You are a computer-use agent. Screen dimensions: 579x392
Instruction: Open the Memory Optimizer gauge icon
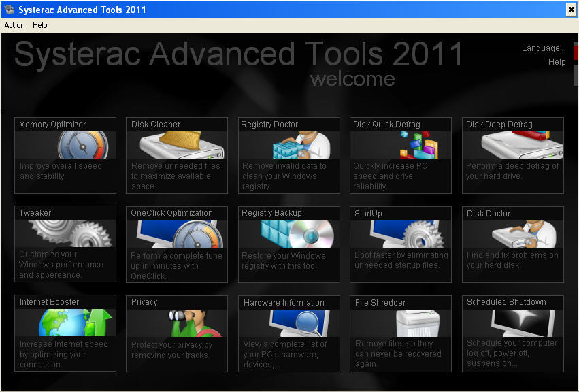[x=83, y=145]
